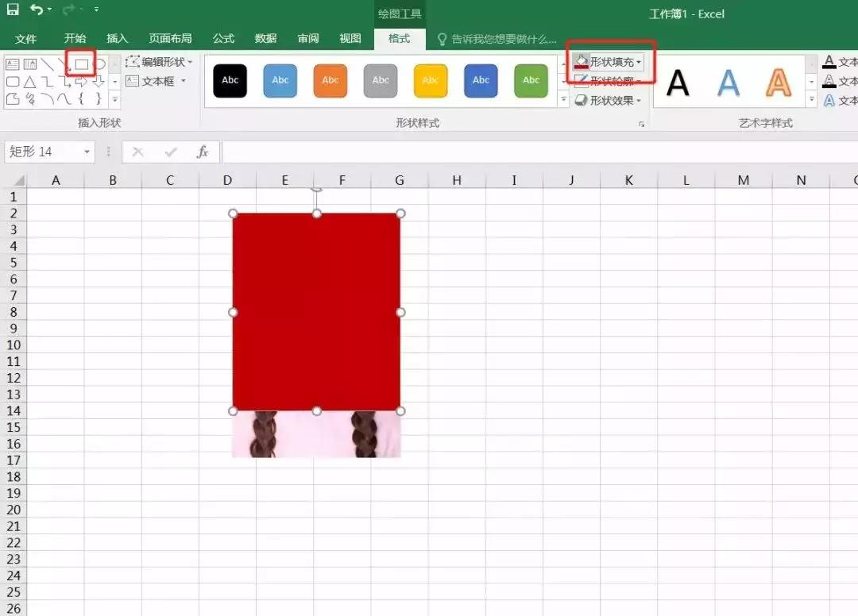Click the fx insert function icon

click(x=203, y=152)
